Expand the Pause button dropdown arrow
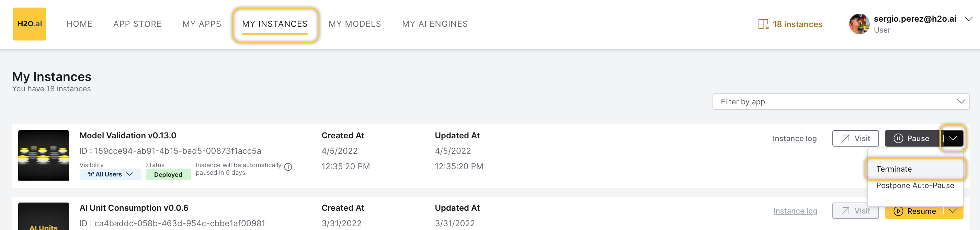Viewport: 980px width, 230px height. [953, 138]
